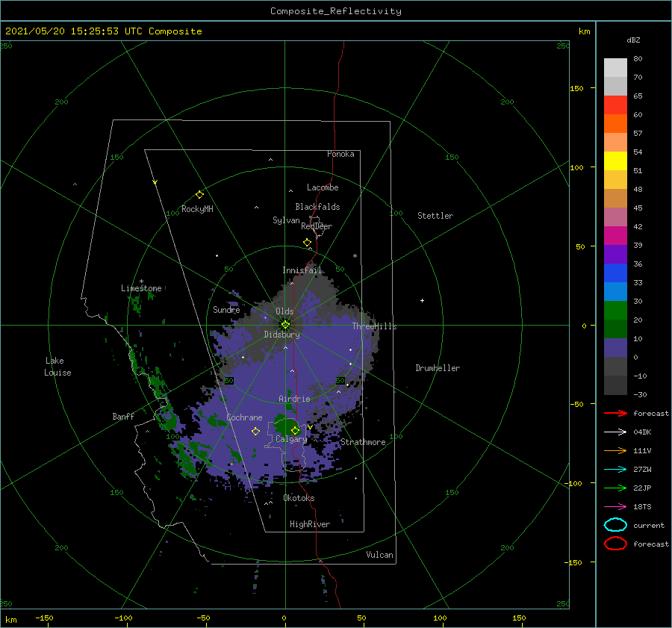Click the Strathmore label

[x=363, y=442]
